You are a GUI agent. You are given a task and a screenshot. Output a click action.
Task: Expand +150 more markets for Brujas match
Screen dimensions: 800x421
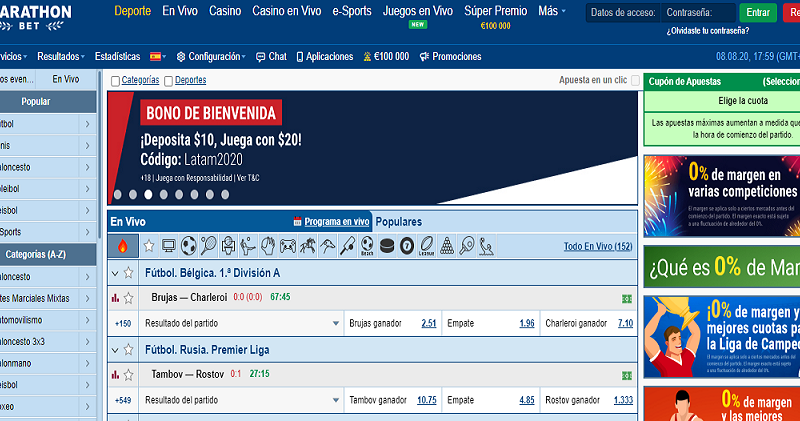click(x=123, y=324)
